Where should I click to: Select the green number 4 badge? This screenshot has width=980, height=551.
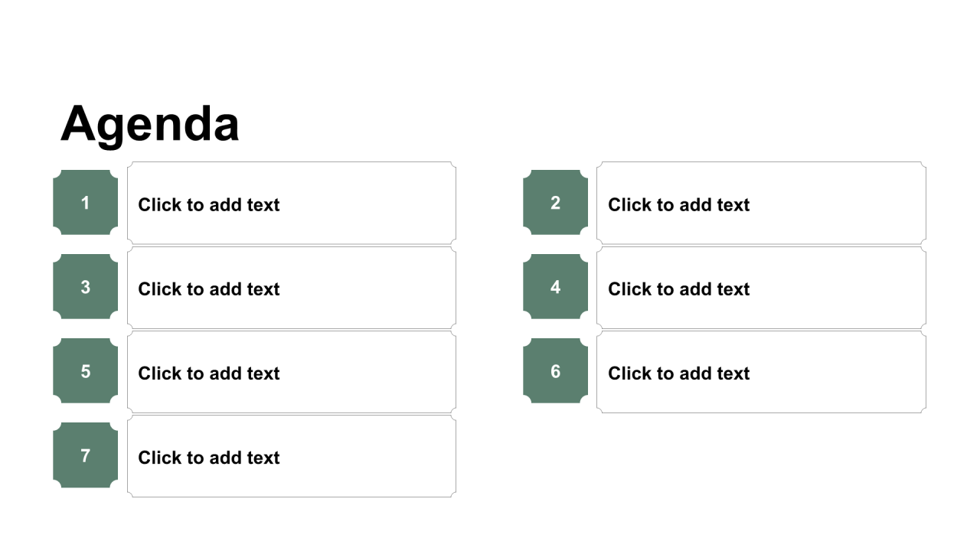pos(555,287)
